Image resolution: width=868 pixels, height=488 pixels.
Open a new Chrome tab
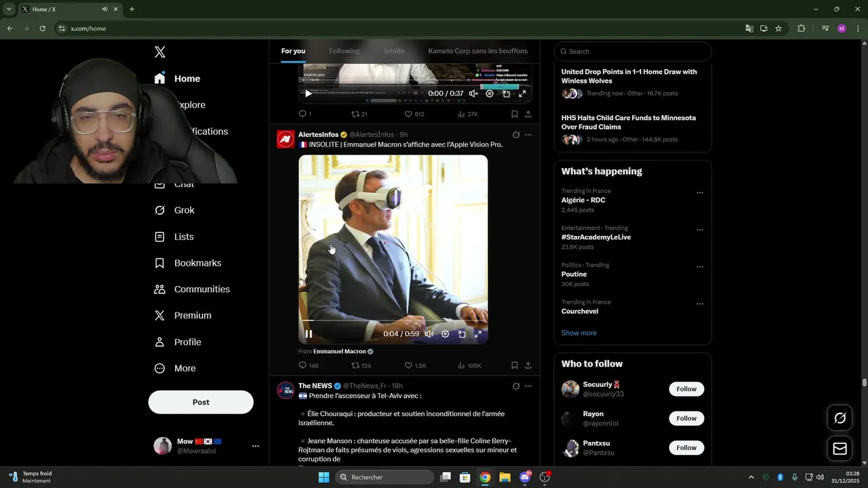(132, 9)
